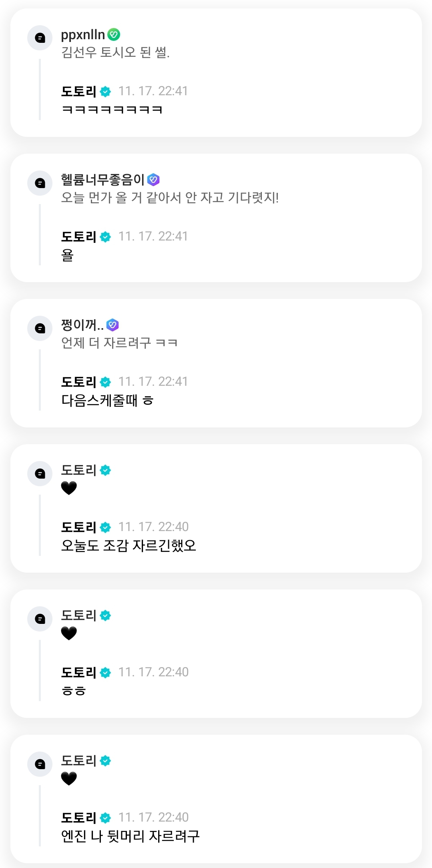Tap the purple heart badge beside 헬륨너무좋음이
The width and height of the screenshot is (432, 868).
[x=153, y=180]
